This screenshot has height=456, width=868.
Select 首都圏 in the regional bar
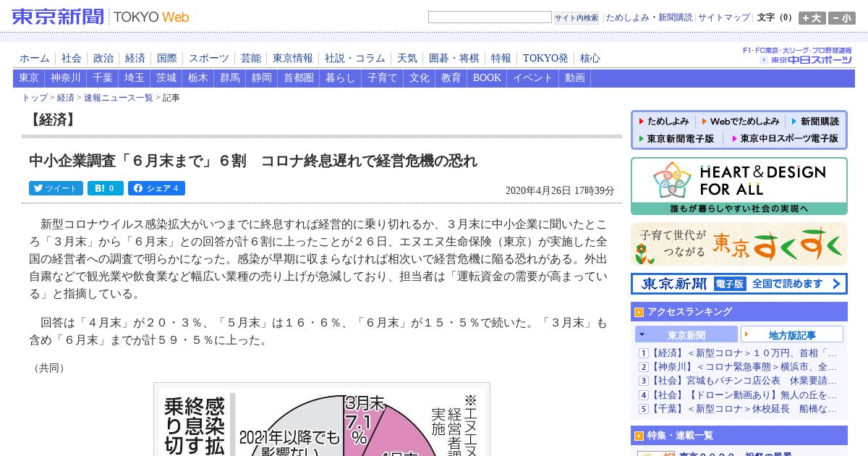click(299, 78)
